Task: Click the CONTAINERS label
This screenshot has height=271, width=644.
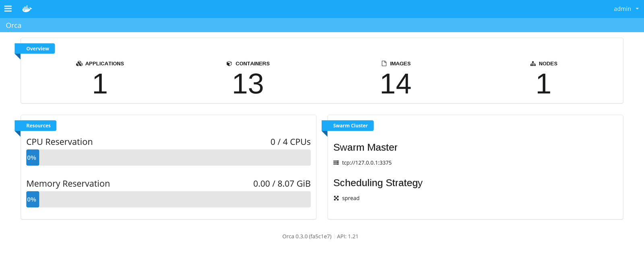Action: (252, 64)
